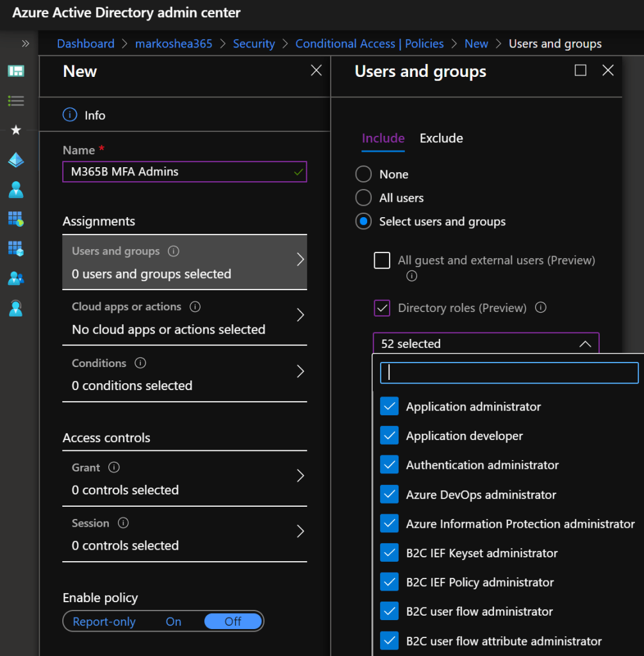
Task: Collapse the 52 selected roles dropdown
Action: (x=584, y=344)
